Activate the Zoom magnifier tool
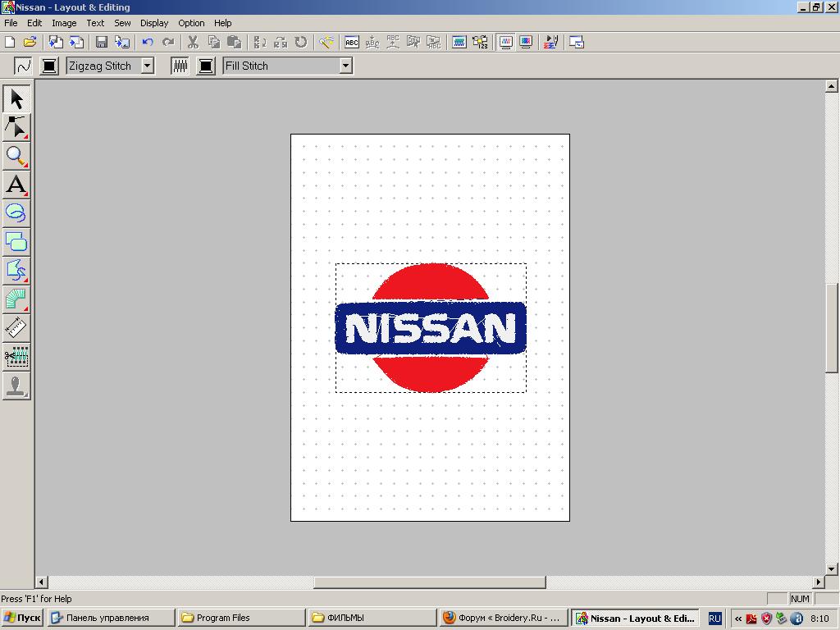Screen dimensions: 840x630 (16, 156)
